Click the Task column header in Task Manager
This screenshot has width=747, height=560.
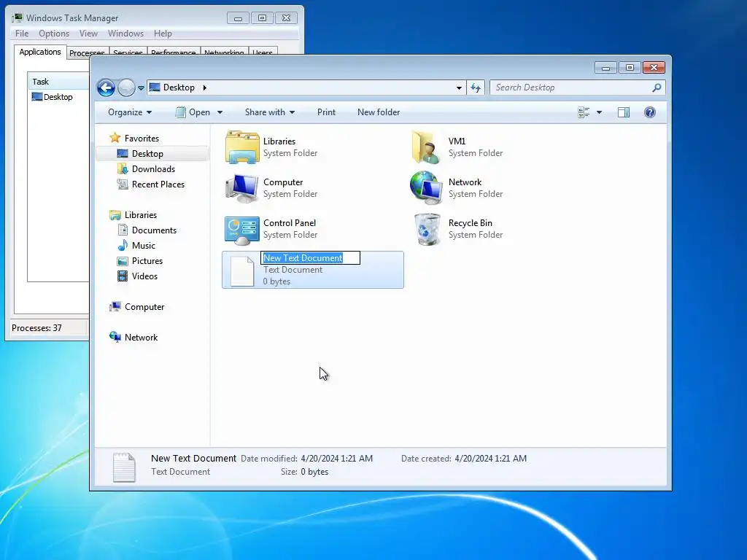click(59, 82)
